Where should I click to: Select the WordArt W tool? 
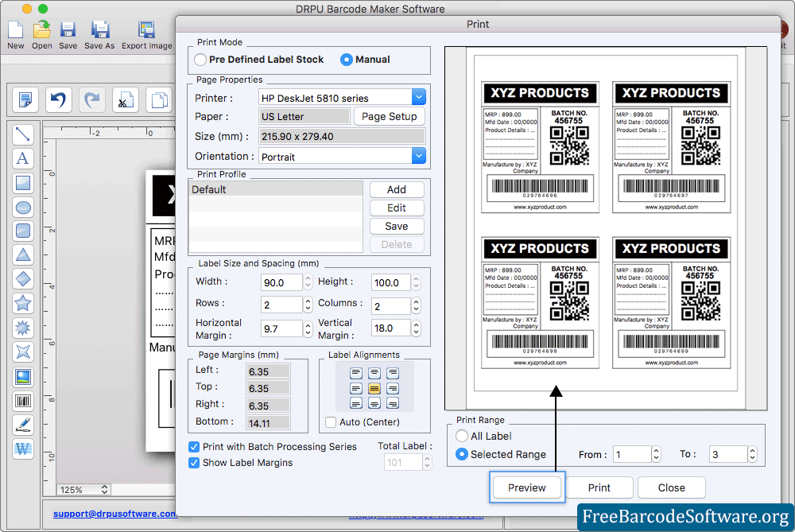coord(23,449)
